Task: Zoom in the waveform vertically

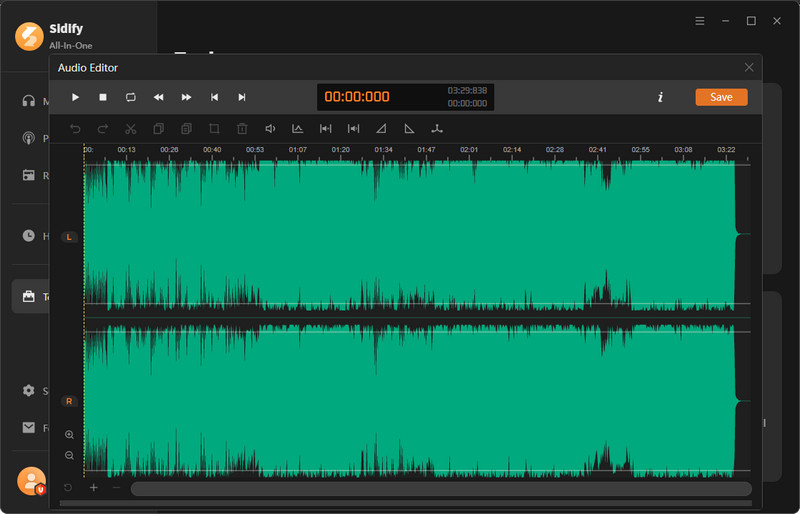Action: 69,435
